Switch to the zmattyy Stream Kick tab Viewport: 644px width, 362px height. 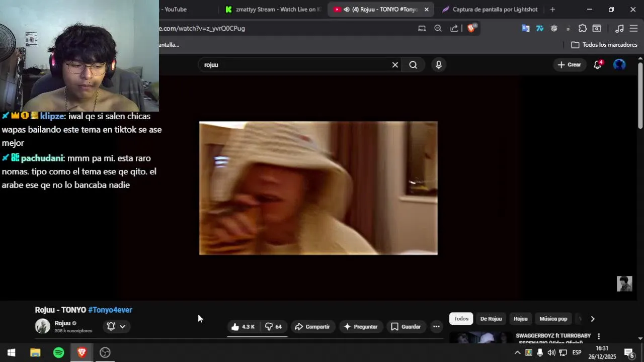tap(273, 10)
